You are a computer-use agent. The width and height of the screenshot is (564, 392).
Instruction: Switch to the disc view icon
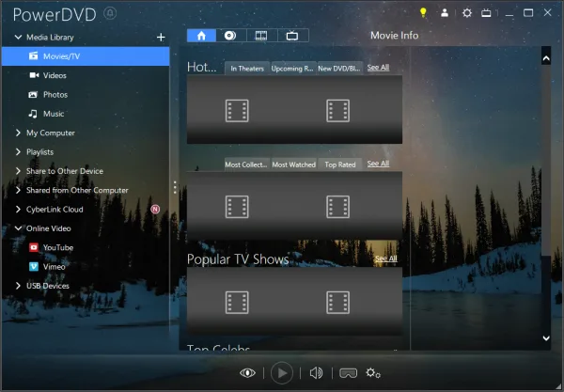pos(230,36)
